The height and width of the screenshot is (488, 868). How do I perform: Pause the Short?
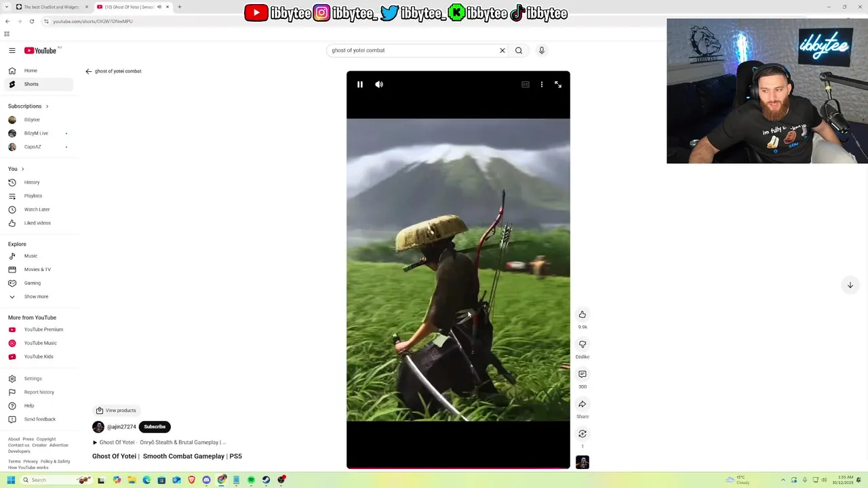click(x=360, y=85)
